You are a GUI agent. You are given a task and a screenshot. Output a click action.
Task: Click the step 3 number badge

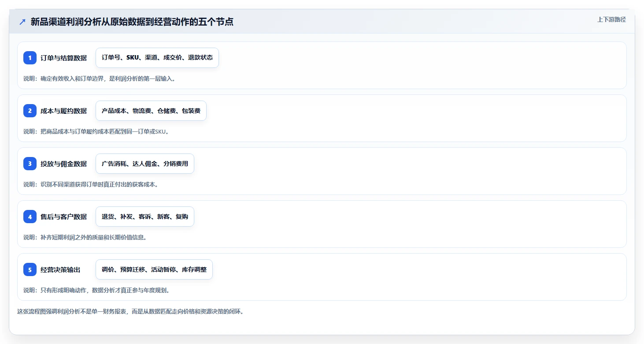[x=30, y=164]
